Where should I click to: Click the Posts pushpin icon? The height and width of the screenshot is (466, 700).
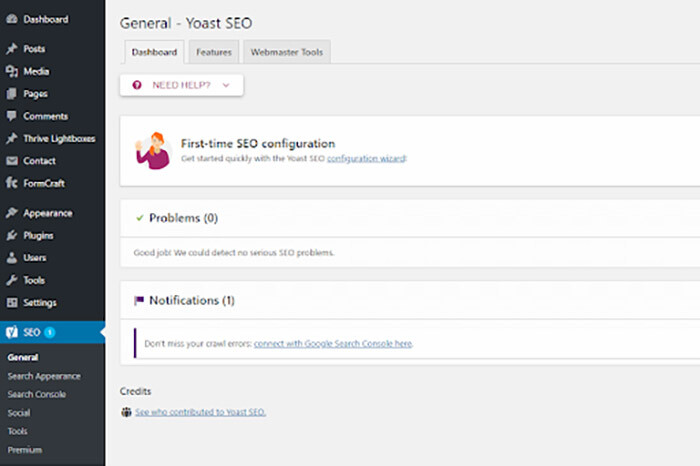pyautogui.click(x=12, y=49)
